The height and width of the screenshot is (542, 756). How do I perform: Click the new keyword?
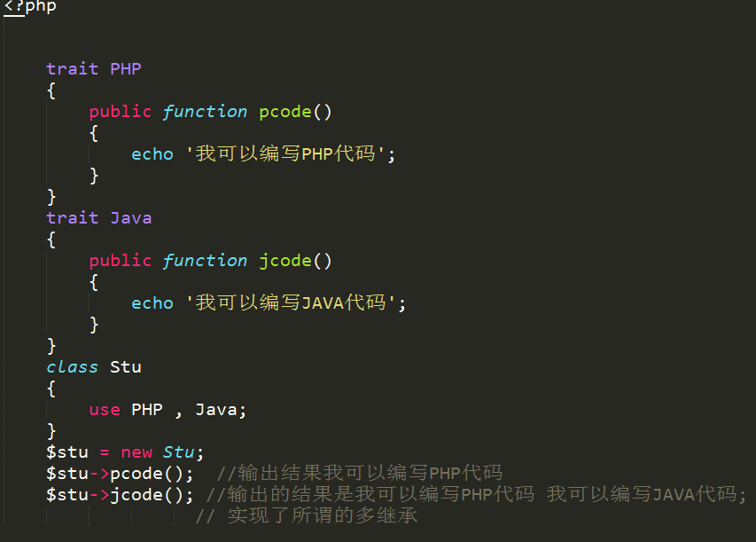[x=136, y=452]
